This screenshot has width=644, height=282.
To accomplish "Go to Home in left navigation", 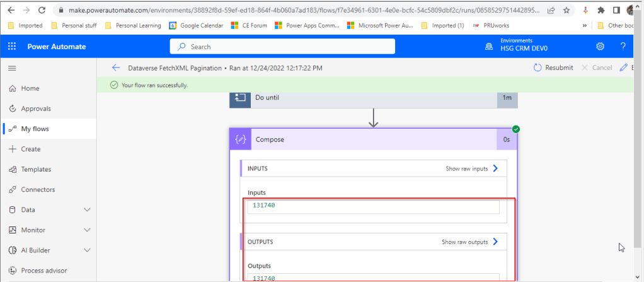I will click(30, 88).
